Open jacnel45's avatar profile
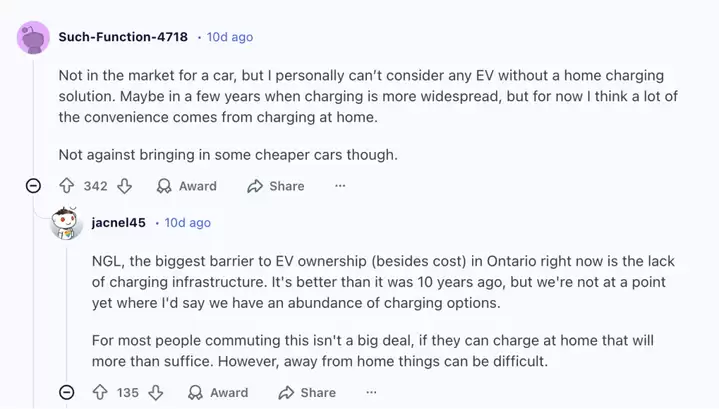Screen dimensions: 719x409 66,223
